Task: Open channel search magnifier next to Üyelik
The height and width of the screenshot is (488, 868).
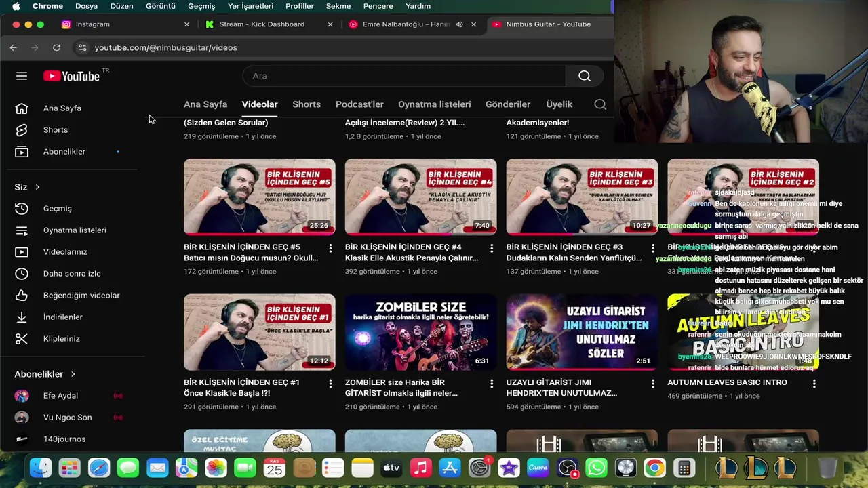Action: pyautogui.click(x=600, y=104)
